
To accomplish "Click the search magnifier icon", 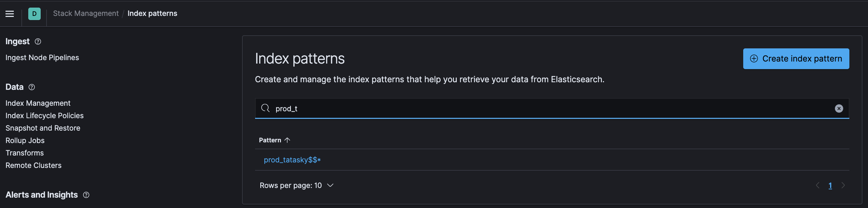I will pyautogui.click(x=265, y=108).
